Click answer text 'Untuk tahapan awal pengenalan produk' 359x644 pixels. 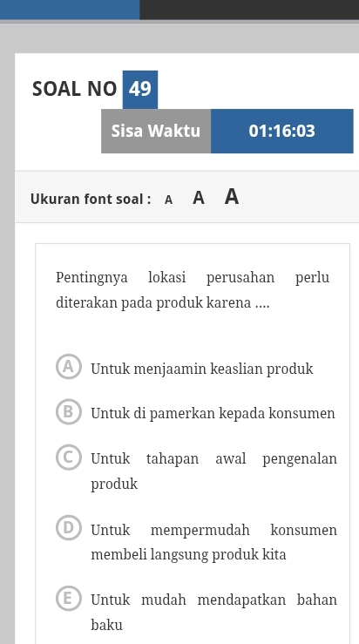tap(213, 471)
